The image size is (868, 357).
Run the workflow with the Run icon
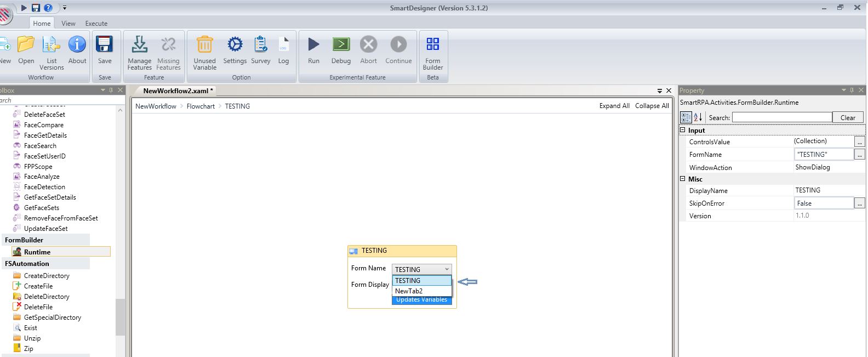pos(313,44)
